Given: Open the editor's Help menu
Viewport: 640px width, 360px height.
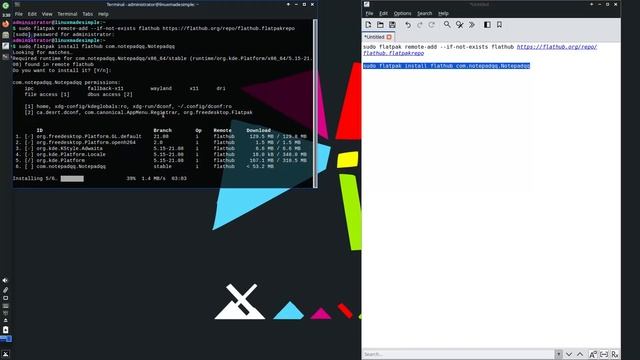Looking at the screenshot, I should tap(443, 13).
